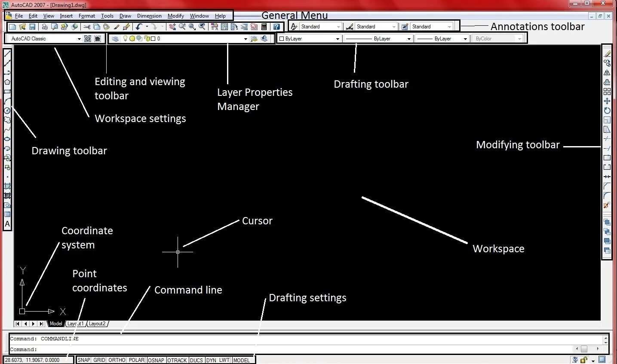This screenshot has height=364, width=617.
Task: Select the Line tool in drawing toolbar
Action: click(7, 54)
